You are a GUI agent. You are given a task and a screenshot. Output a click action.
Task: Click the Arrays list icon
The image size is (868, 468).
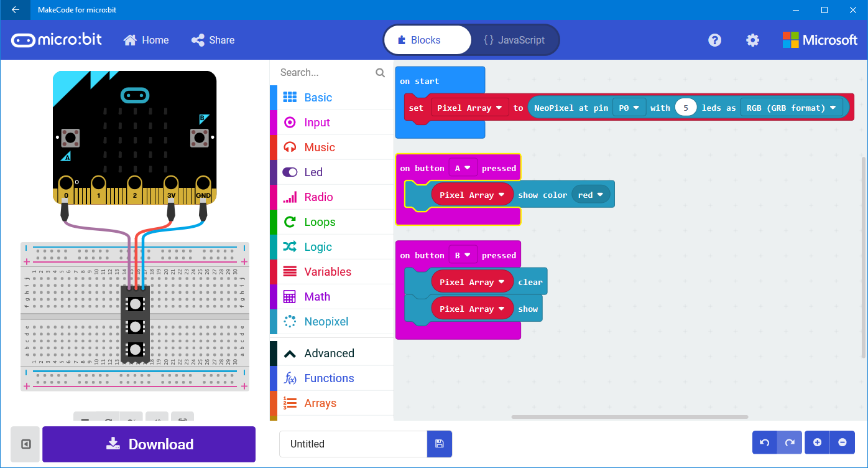click(290, 403)
